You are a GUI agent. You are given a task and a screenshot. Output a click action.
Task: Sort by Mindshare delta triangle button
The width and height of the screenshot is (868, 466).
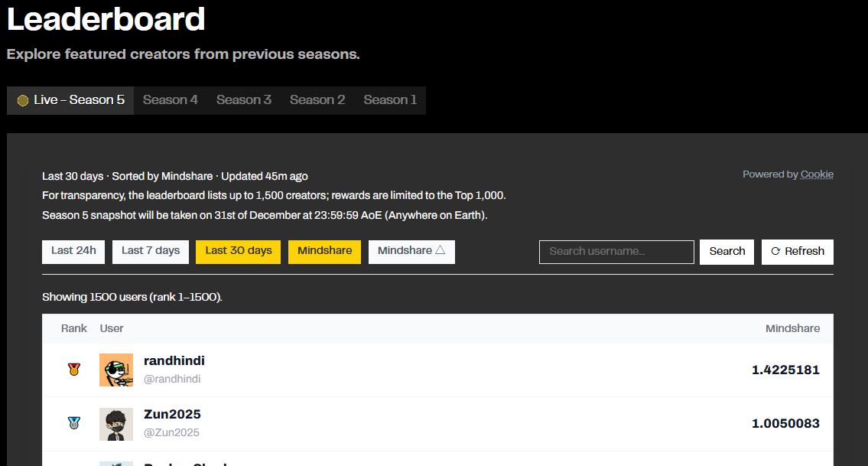(x=411, y=252)
